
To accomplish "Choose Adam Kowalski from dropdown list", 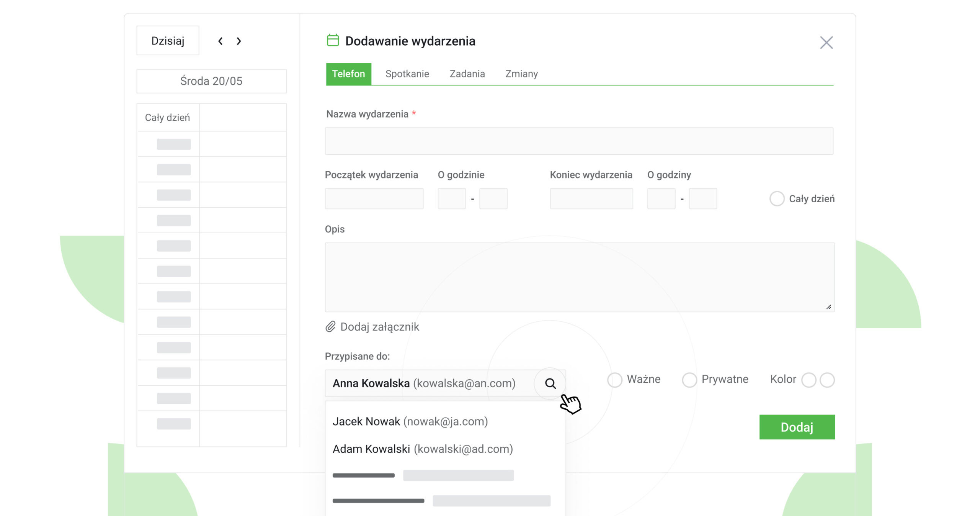I will pos(423,449).
